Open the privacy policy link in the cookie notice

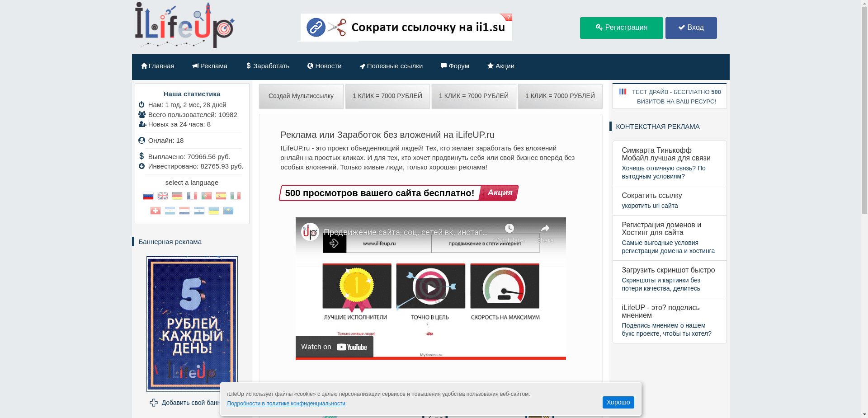tap(285, 404)
